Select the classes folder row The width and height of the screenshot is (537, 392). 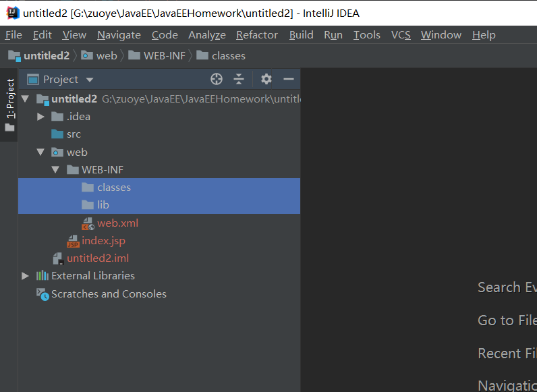(159, 187)
